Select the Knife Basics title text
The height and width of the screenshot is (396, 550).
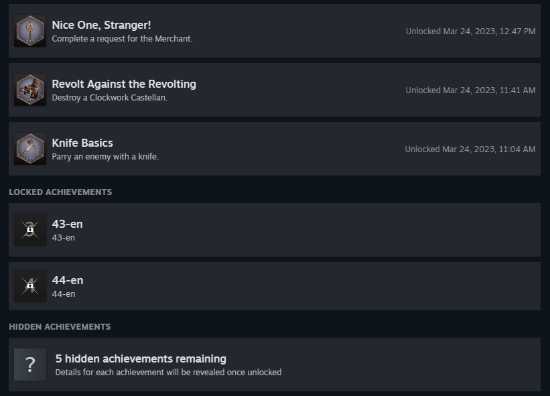pyautogui.click(x=82, y=143)
